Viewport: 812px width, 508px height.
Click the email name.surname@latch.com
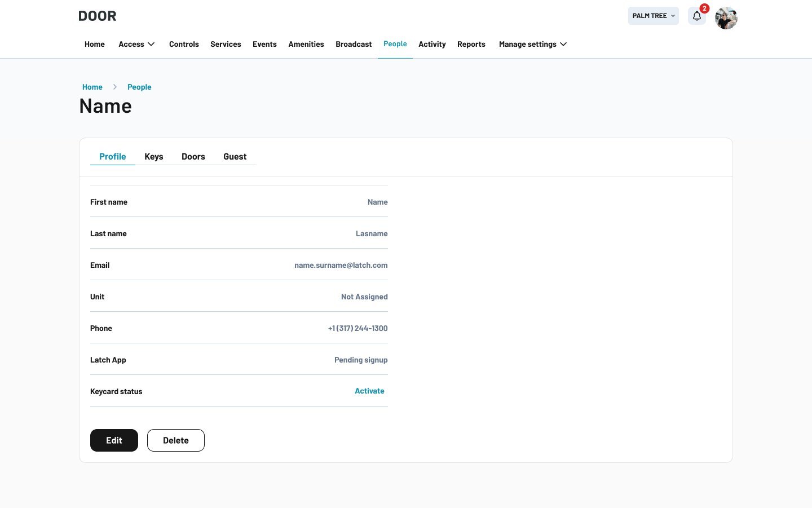341,265
